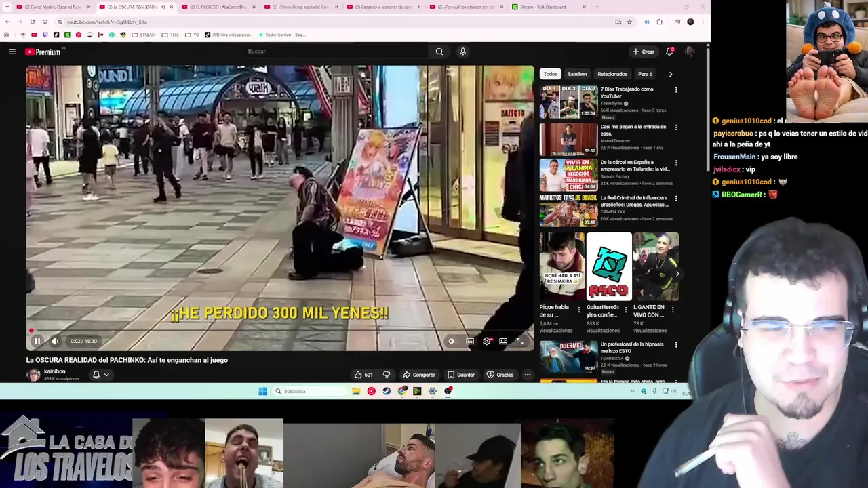Switch to theater mode view

click(x=503, y=341)
